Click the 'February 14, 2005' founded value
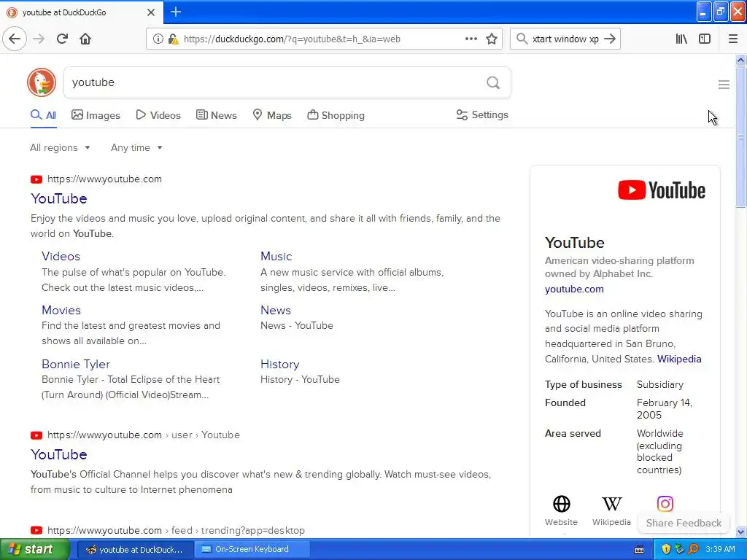This screenshot has height=560, width=747. pos(664,408)
